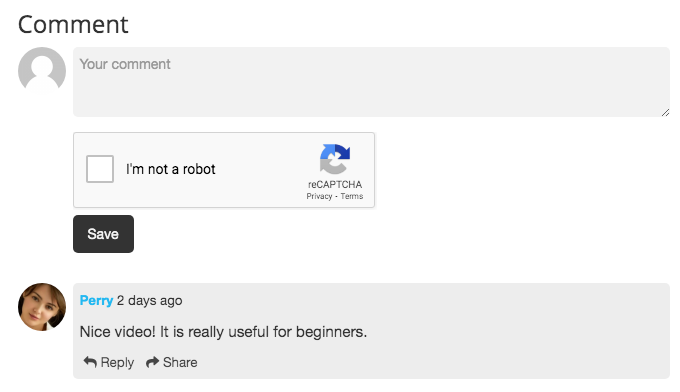Click the Reply text under Perry's comment

click(117, 362)
